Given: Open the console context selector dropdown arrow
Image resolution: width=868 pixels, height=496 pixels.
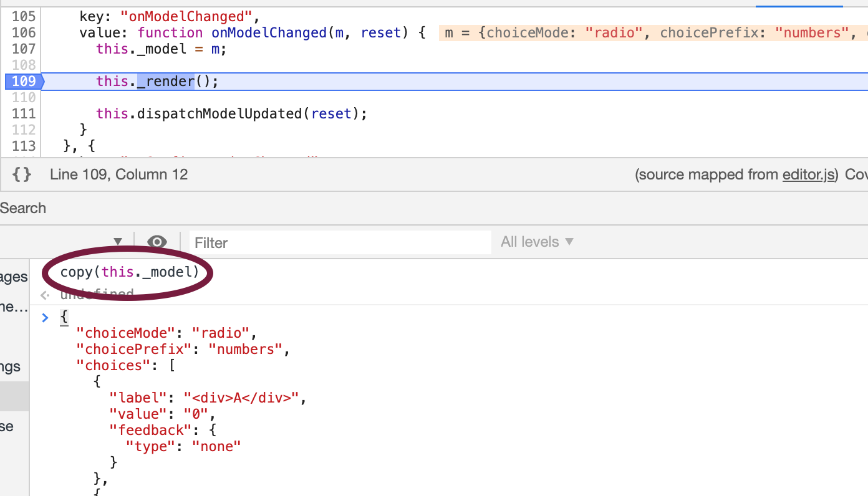Looking at the screenshot, I should pyautogui.click(x=118, y=242).
